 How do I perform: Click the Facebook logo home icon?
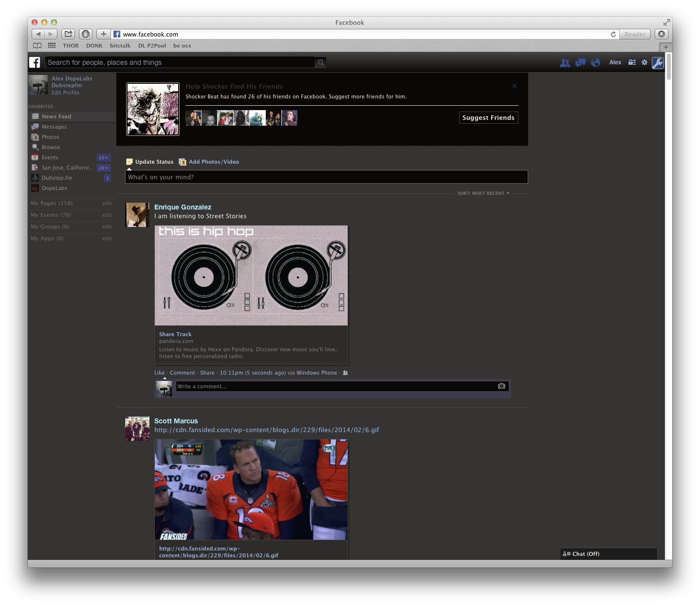35,62
